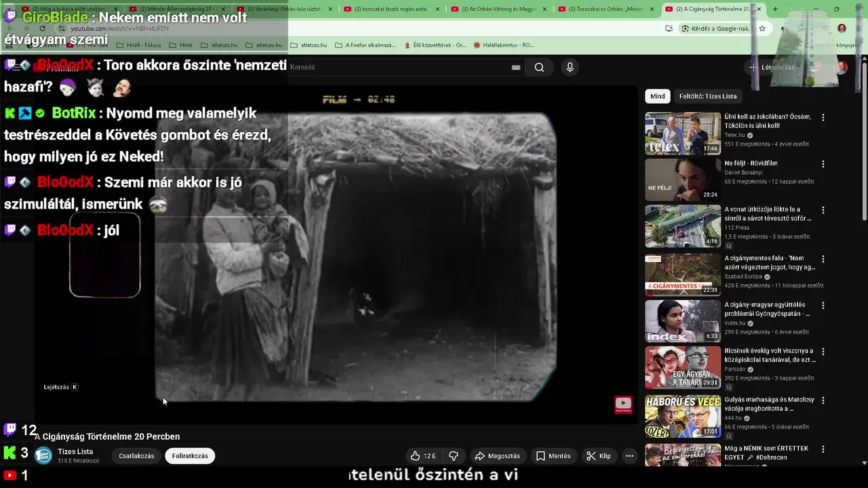Select the Feltöltő: Tízes Lista chip
Viewport: 868px width, 488px height.
[x=708, y=96]
